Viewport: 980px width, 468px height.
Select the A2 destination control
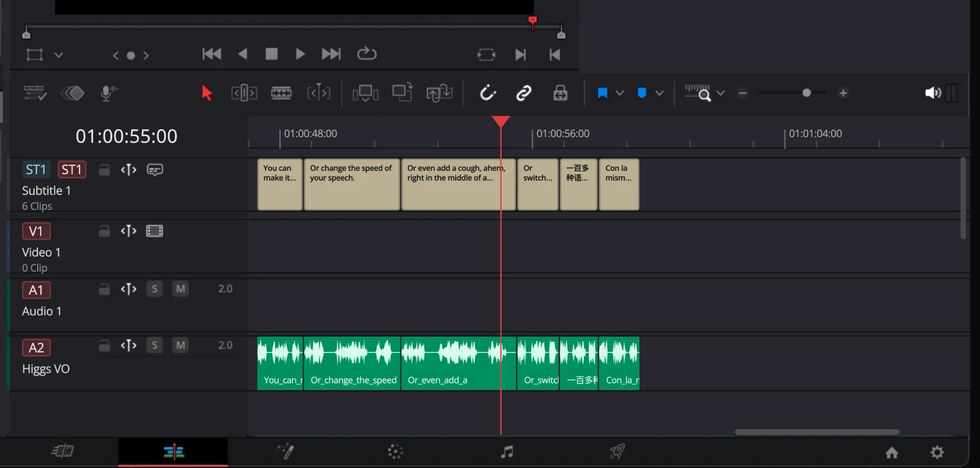[36, 348]
